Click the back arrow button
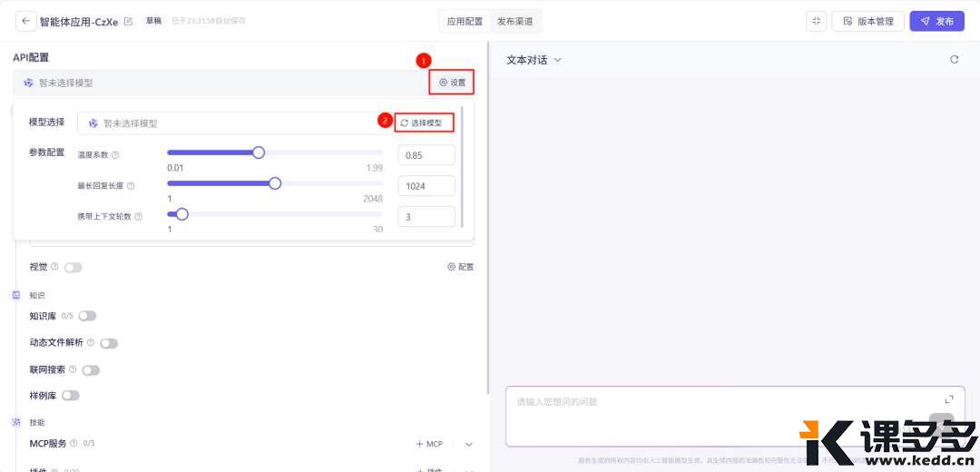 click(25, 21)
